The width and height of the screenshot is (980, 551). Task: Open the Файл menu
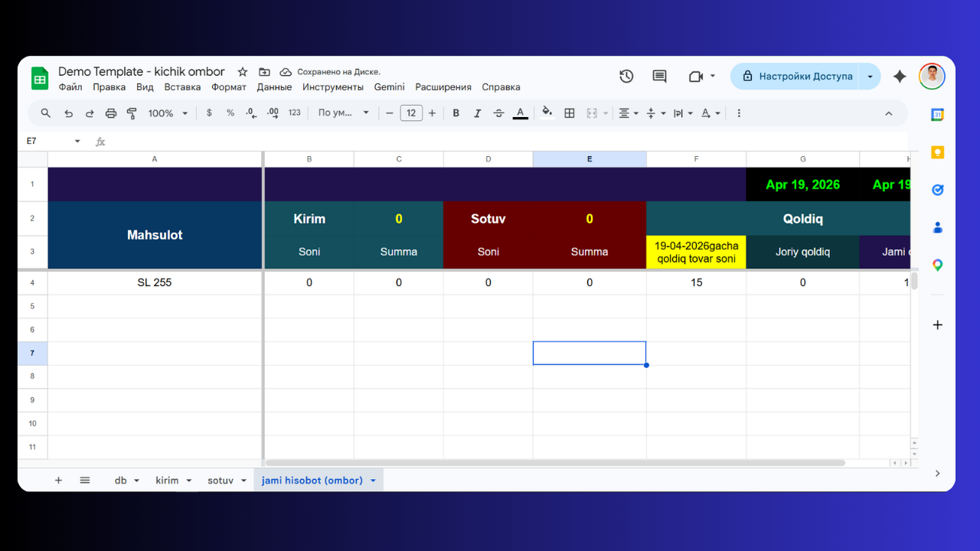click(70, 87)
